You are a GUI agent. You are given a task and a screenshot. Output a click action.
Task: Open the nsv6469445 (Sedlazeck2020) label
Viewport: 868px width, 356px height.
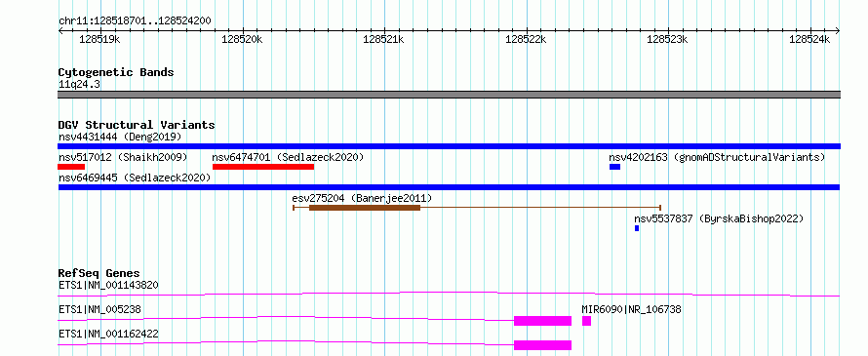point(135,178)
